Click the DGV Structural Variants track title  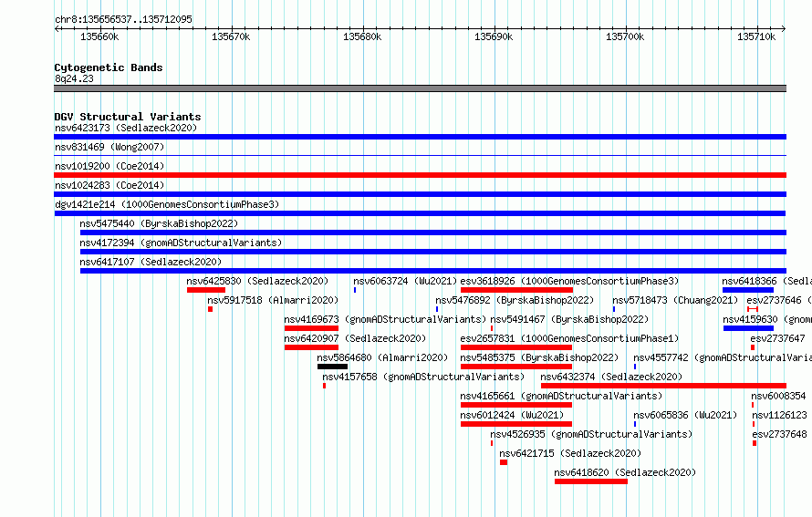pyautogui.click(x=128, y=117)
